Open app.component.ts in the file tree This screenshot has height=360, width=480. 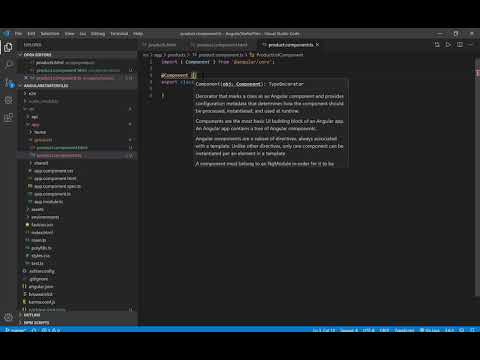(77, 194)
